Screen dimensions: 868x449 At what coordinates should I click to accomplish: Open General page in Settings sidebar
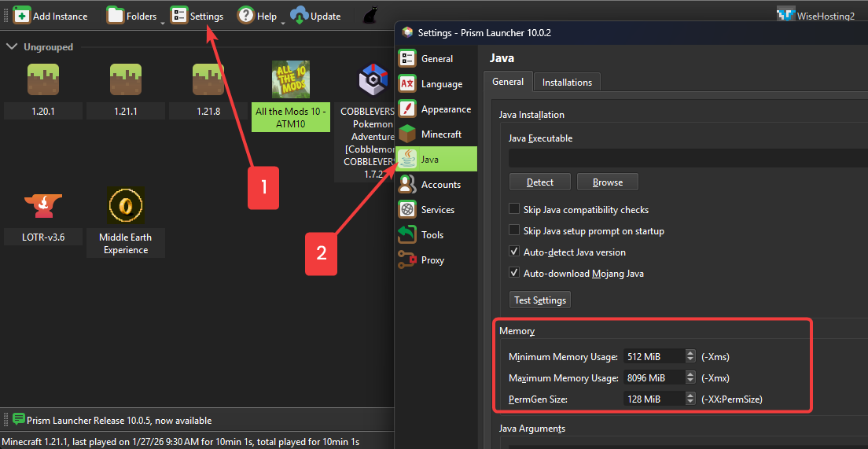click(436, 59)
